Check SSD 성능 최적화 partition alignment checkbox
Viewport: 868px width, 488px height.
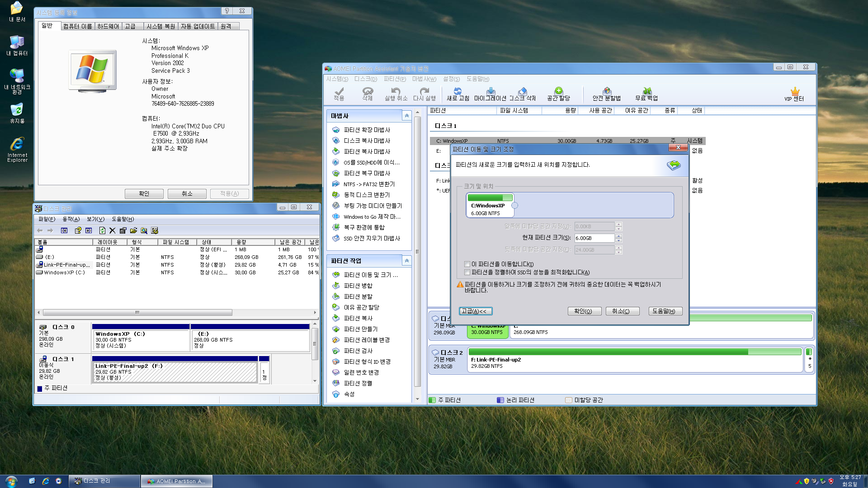(467, 272)
